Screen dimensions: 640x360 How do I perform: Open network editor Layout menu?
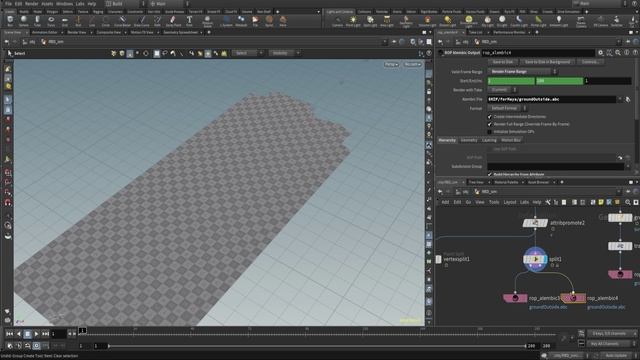(x=509, y=202)
